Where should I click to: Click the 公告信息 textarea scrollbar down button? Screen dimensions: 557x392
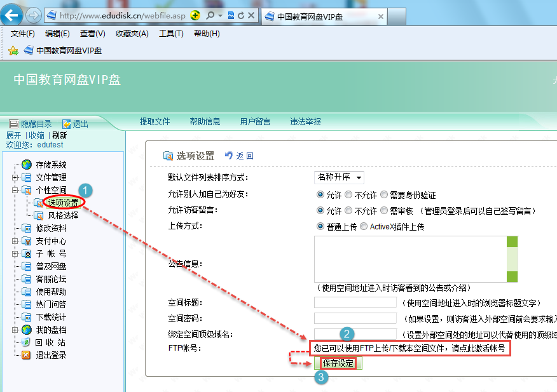(x=512, y=276)
